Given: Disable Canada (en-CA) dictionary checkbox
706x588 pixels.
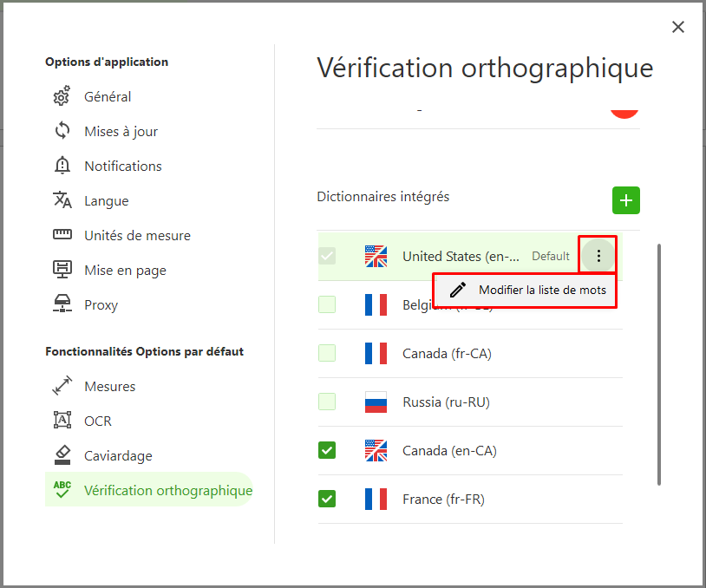Looking at the screenshot, I should 327,450.
